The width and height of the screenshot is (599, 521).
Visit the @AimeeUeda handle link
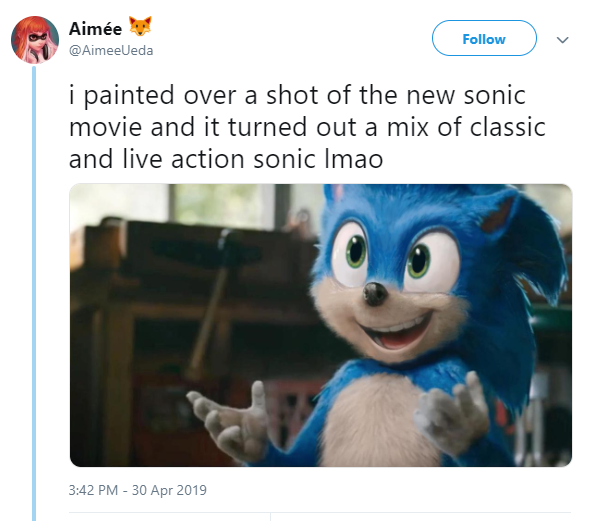click(111, 50)
